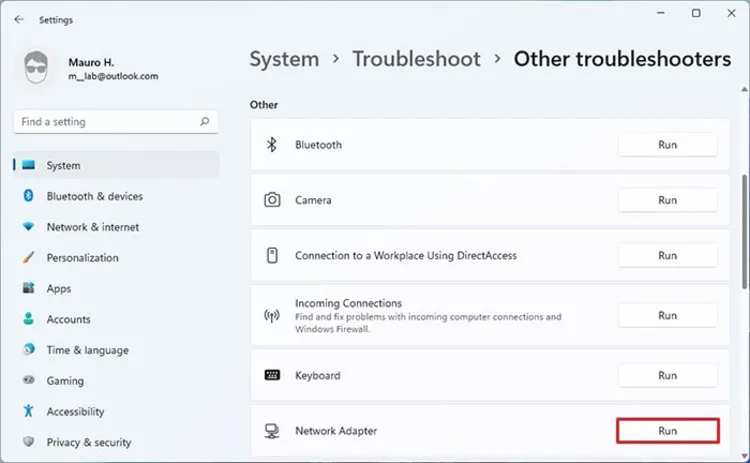Run the Incoming Connections troubleshooter

click(x=667, y=315)
